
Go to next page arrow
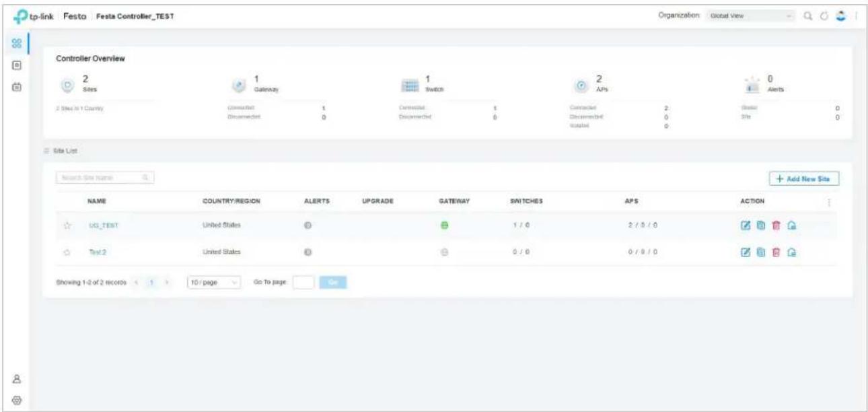(166, 283)
